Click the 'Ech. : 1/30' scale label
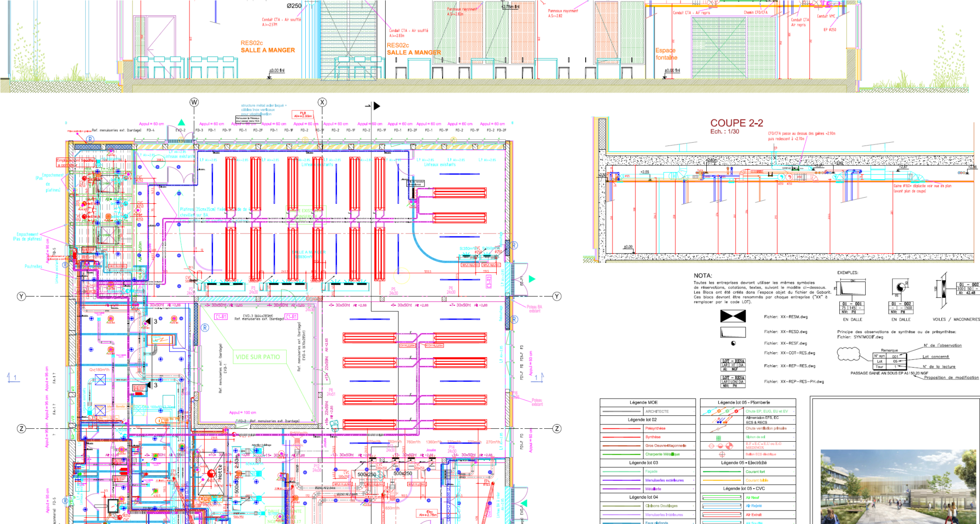Screen dimensions: 980x524 tap(724, 132)
